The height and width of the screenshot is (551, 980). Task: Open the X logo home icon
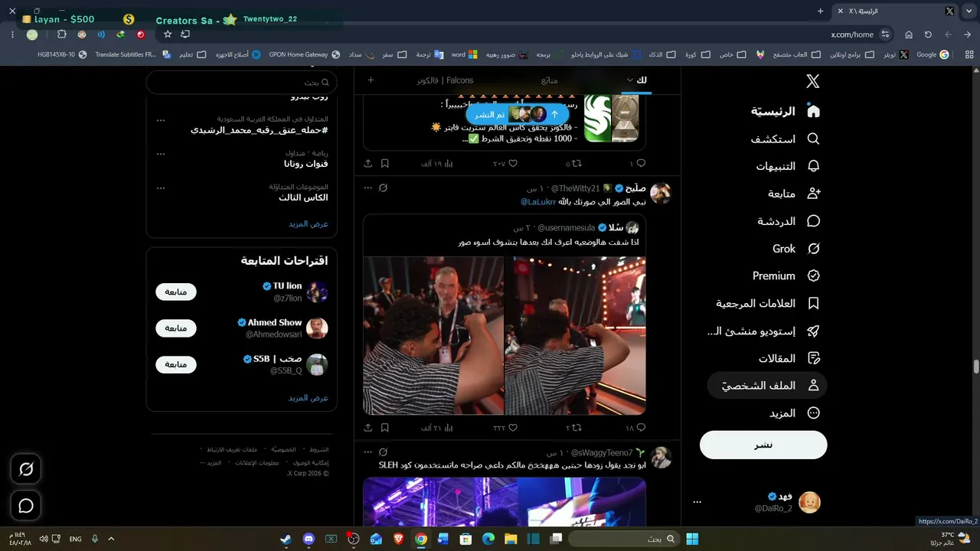[813, 82]
